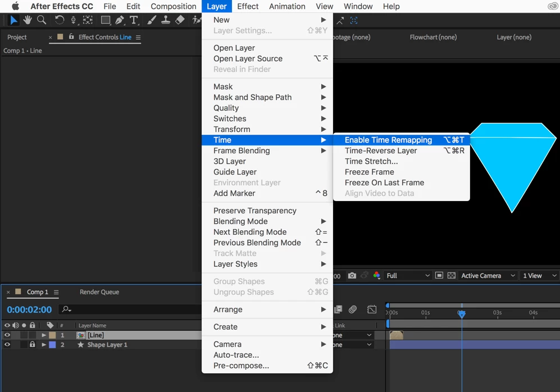Image resolution: width=560 pixels, height=392 pixels.
Task: Open the Apple menu
Action: pyautogui.click(x=15, y=6)
